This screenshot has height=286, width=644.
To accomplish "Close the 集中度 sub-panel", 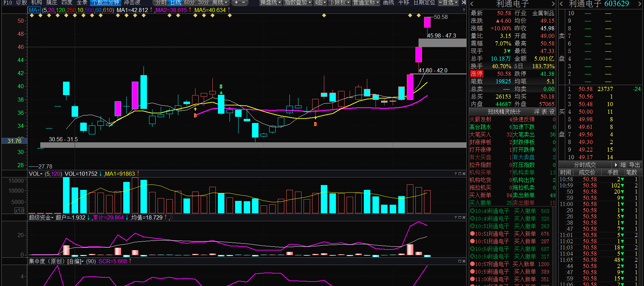I will (x=464, y=261).
